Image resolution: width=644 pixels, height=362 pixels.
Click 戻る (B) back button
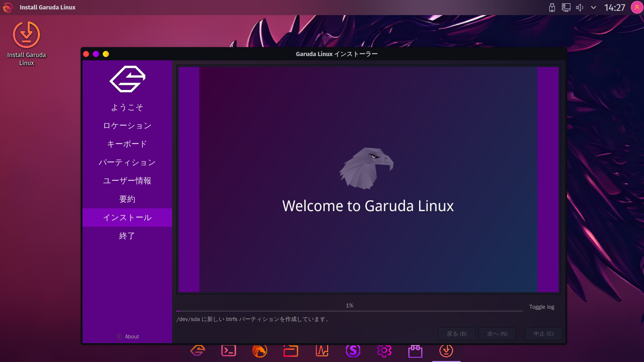click(x=457, y=334)
